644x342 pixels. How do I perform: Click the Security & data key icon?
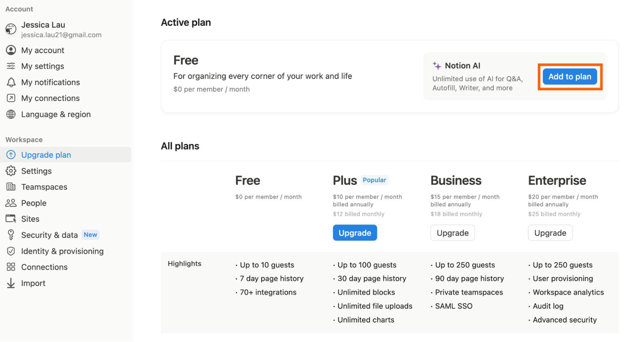click(11, 235)
